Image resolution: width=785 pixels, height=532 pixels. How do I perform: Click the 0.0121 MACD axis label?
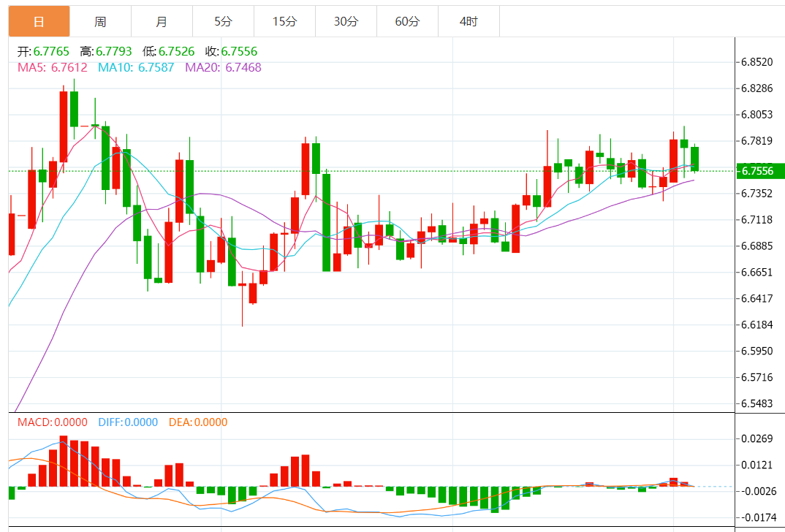click(x=757, y=465)
